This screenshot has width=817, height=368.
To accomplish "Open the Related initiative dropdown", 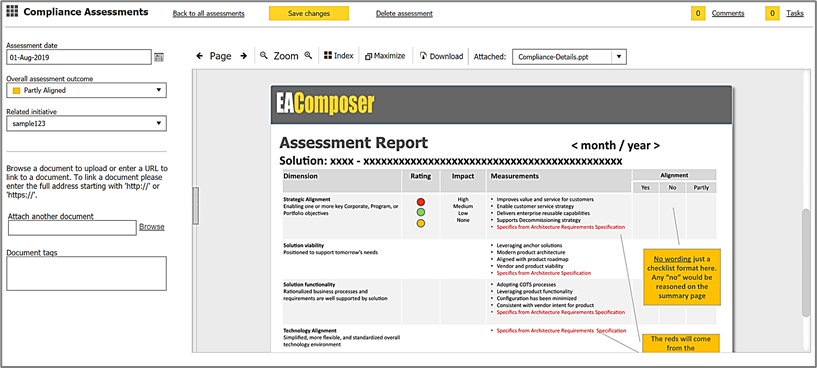I will click(86, 124).
